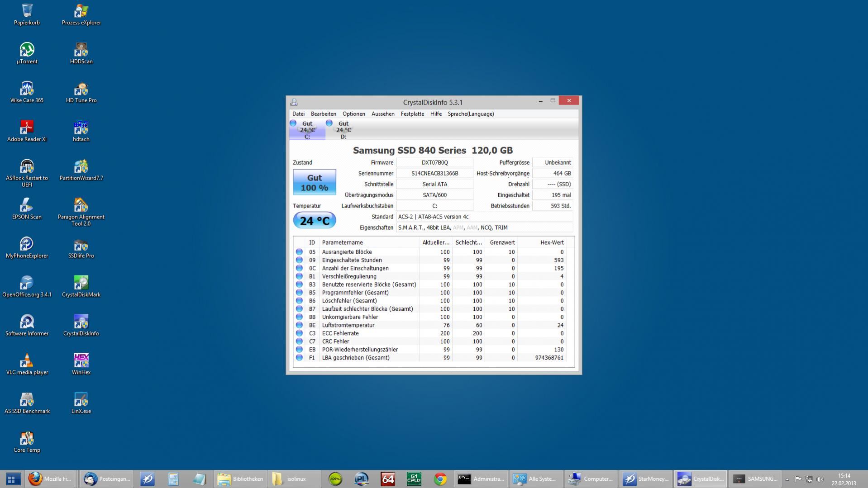The width and height of the screenshot is (868, 488).
Task: Open the Aussehen menu
Action: [x=383, y=114]
